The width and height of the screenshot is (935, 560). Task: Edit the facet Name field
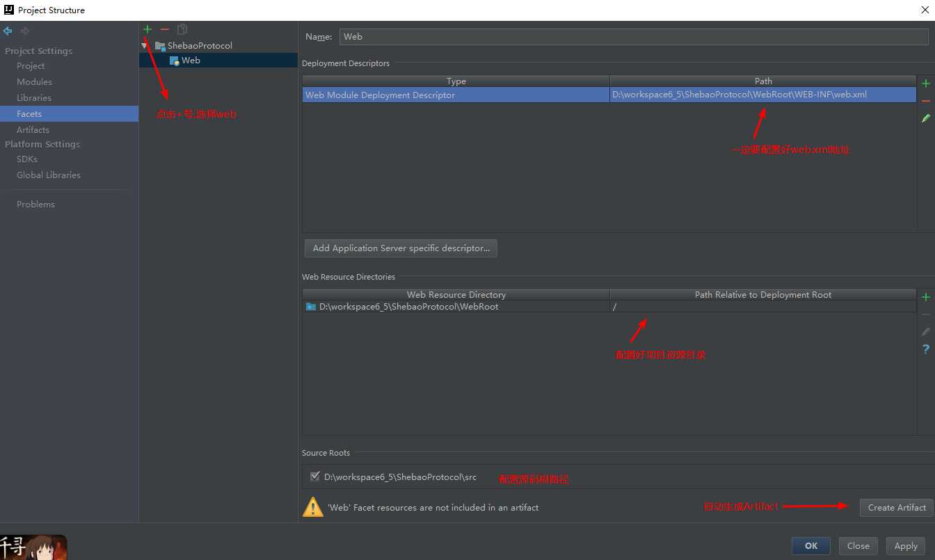pos(633,37)
